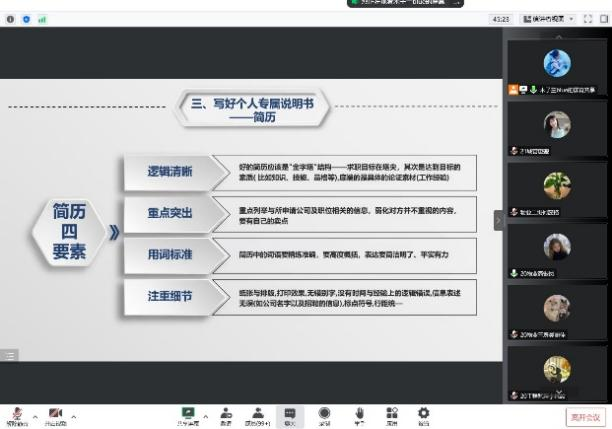Open the participants list icon
Image resolution: width=612 pixels, height=429 pixels.
click(258, 412)
